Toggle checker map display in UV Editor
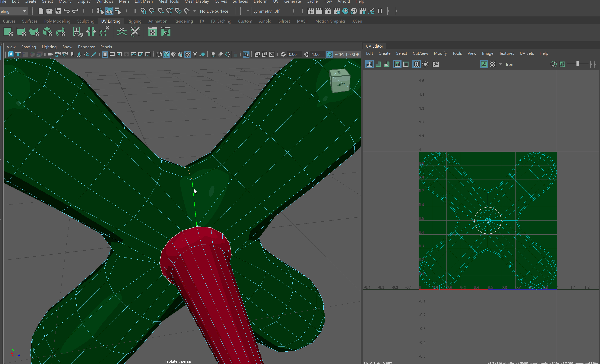Screen dimensions: 600x364 (x=493, y=64)
